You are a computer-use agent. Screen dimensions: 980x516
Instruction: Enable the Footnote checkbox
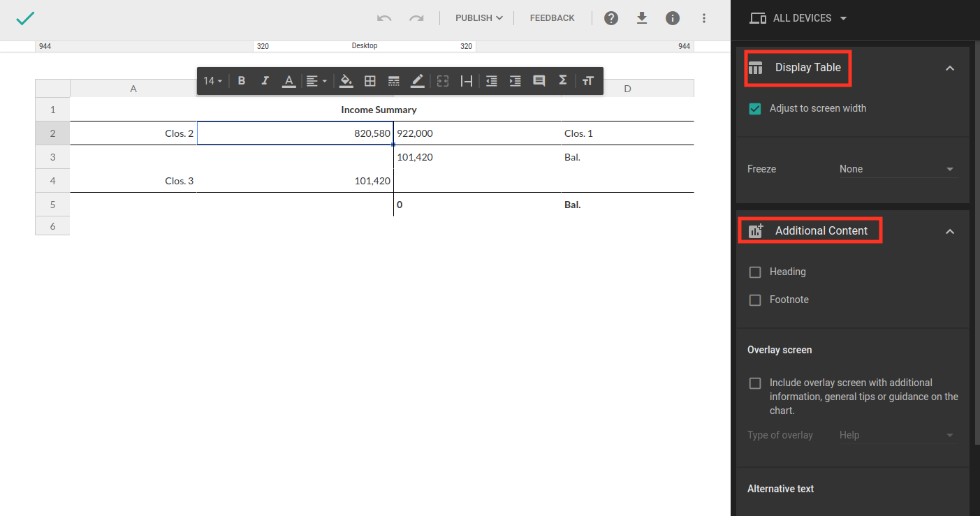click(x=755, y=300)
